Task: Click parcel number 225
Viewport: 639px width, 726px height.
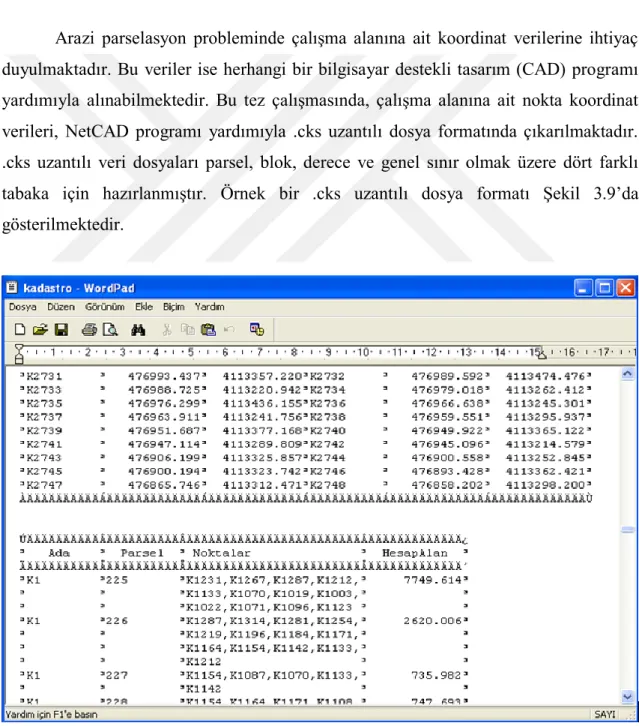Action: pos(117,580)
